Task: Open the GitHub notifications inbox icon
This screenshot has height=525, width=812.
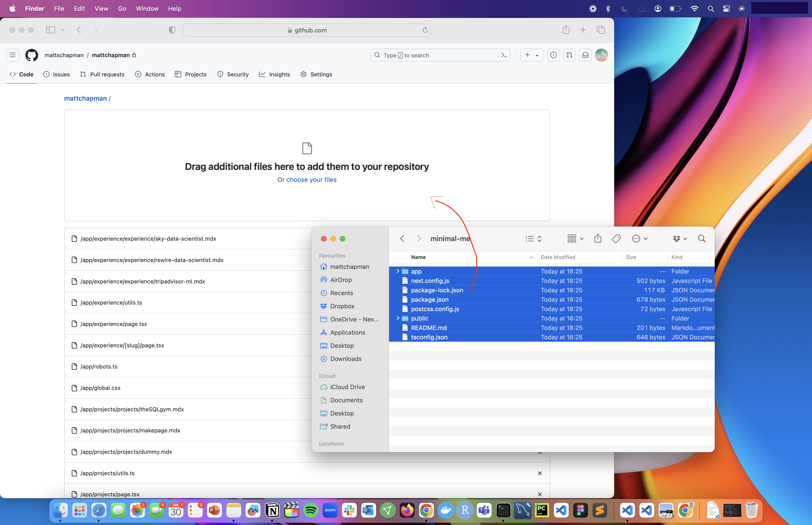Action: pos(585,55)
